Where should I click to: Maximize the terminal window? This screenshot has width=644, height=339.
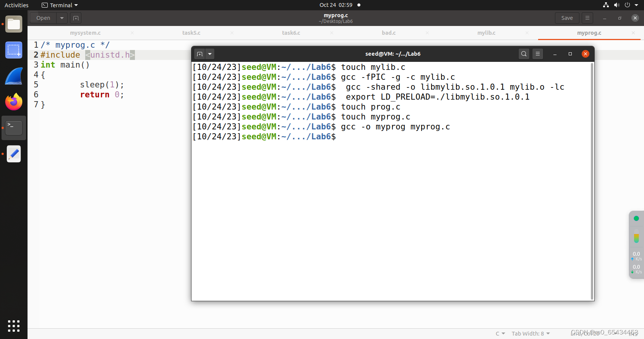point(570,54)
